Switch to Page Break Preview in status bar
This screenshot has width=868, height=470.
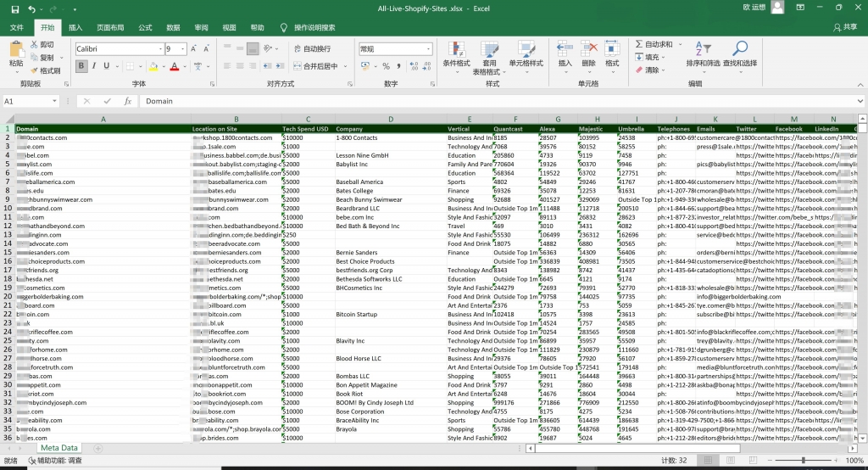pyautogui.click(x=753, y=461)
